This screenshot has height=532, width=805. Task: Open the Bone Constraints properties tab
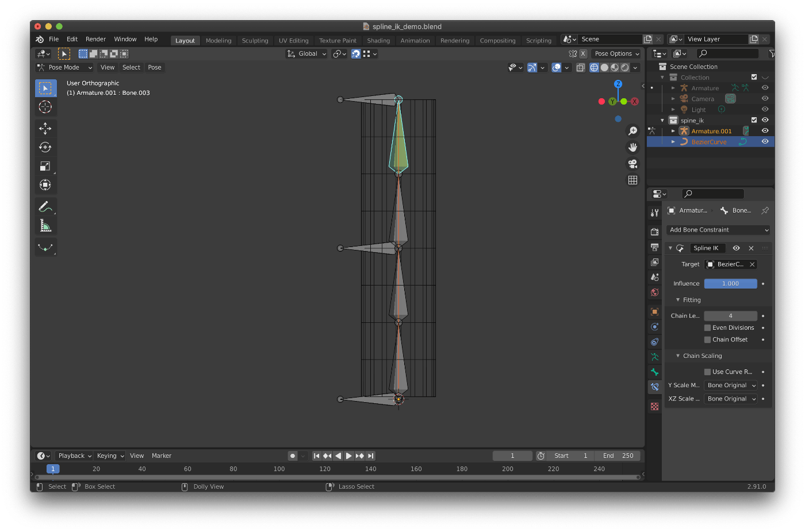click(x=654, y=387)
